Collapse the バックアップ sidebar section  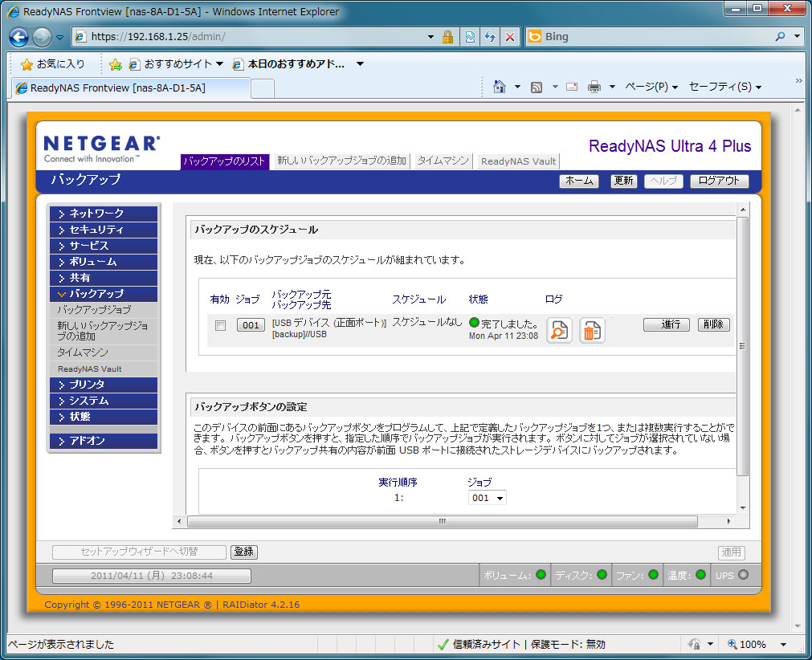[x=103, y=294]
